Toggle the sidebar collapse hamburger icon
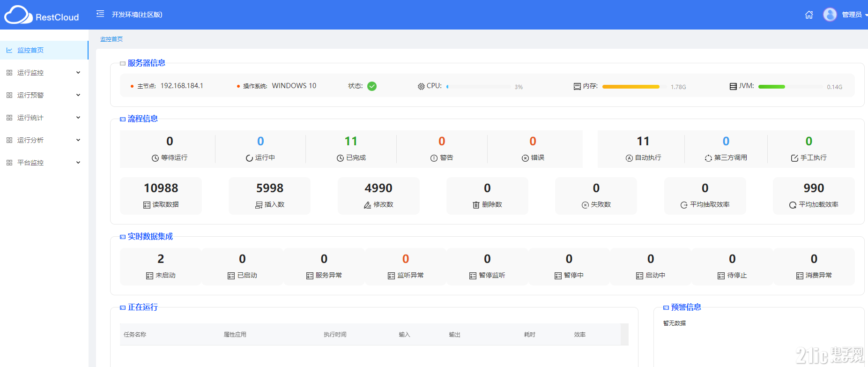868x367 pixels. coord(100,14)
